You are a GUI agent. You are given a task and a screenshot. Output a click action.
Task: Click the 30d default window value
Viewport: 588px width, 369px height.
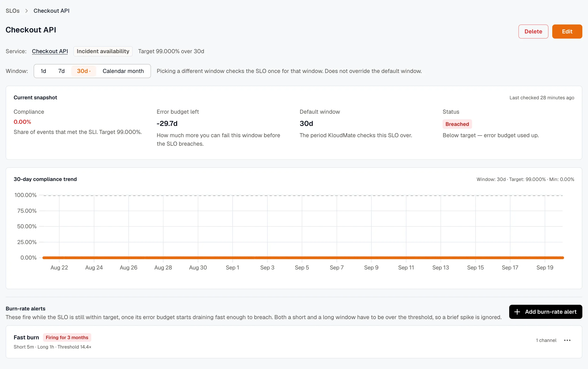306,124
